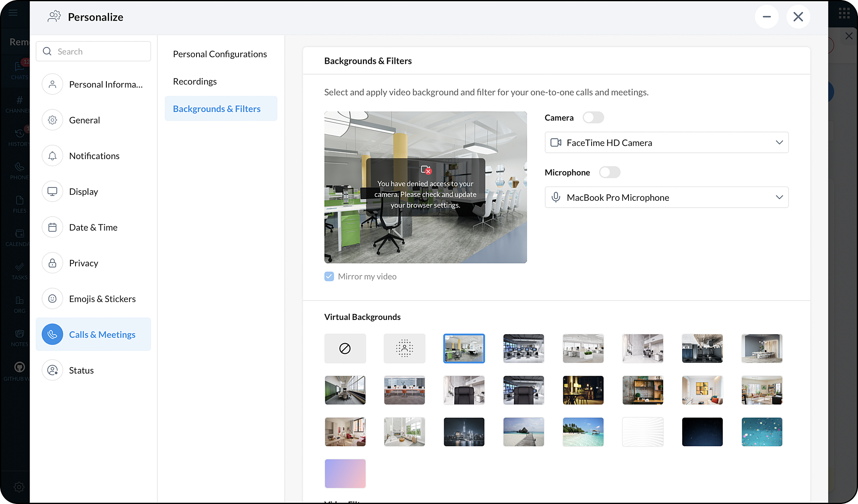Open Display monitor icon
This screenshot has height=504, width=858.
click(x=52, y=191)
